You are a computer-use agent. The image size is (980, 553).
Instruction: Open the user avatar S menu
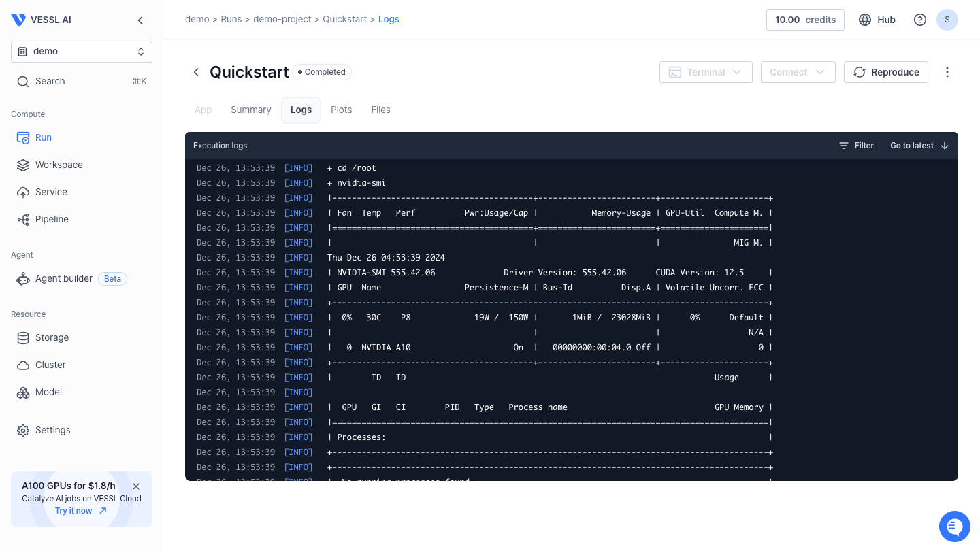(x=947, y=20)
